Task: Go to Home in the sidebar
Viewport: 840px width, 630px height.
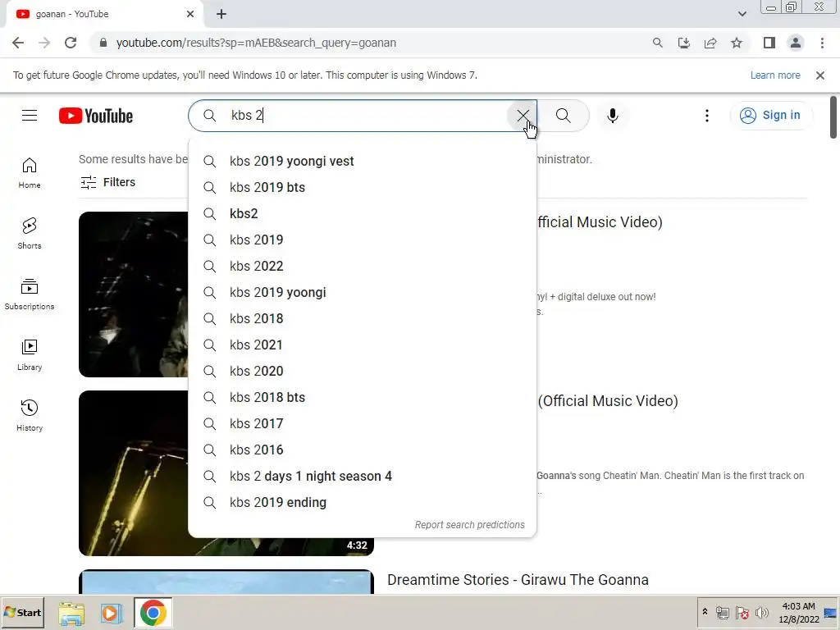Action: tap(30, 173)
